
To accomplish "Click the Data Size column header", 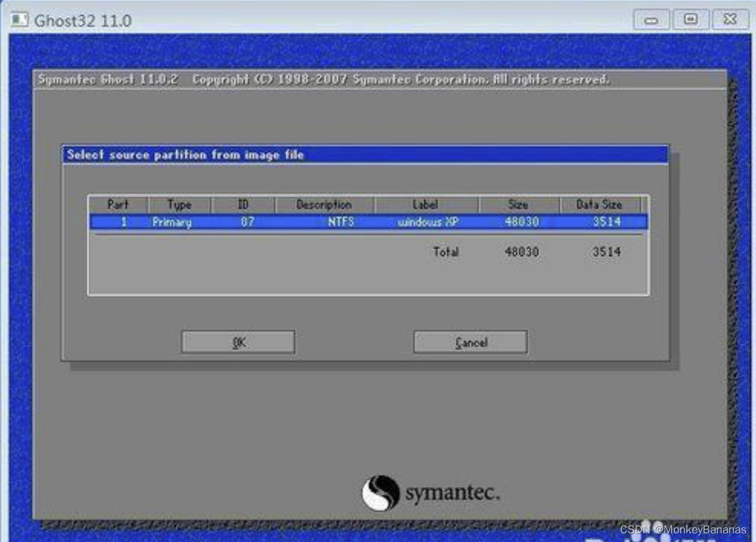I will coord(599,205).
